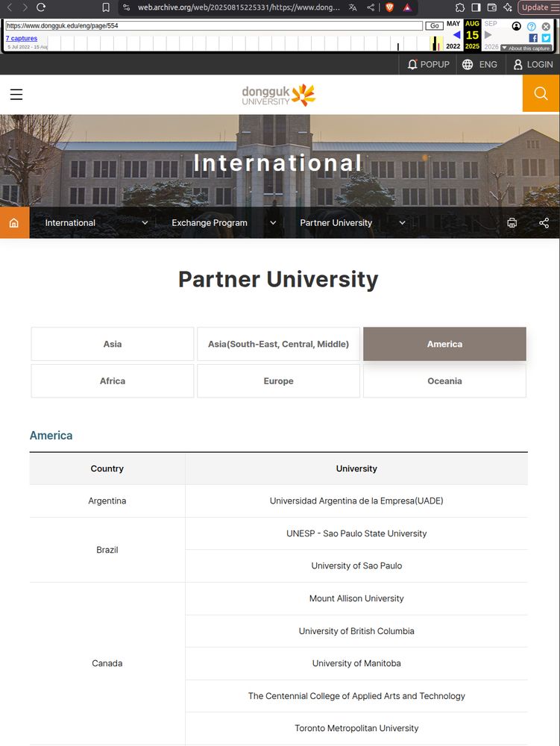Click The Centennial College of Applied Arts row
560x746 pixels.
pyautogui.click(x=356, y=696)
